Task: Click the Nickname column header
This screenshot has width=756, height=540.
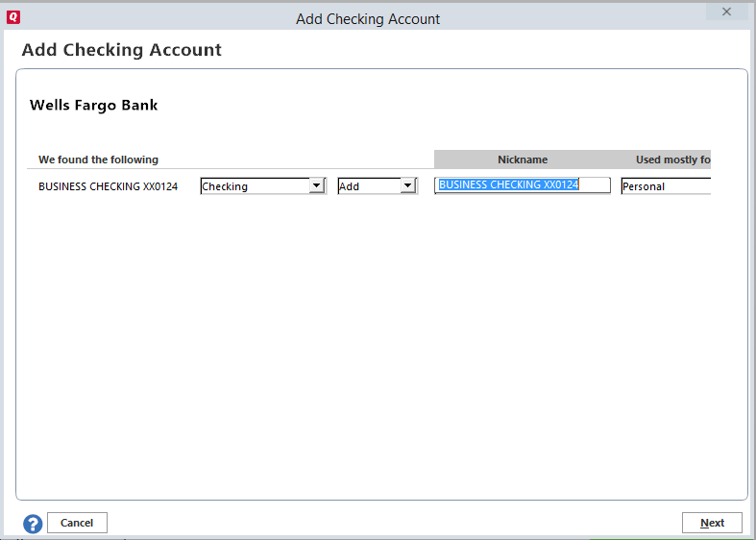Action: click(523, 160)
